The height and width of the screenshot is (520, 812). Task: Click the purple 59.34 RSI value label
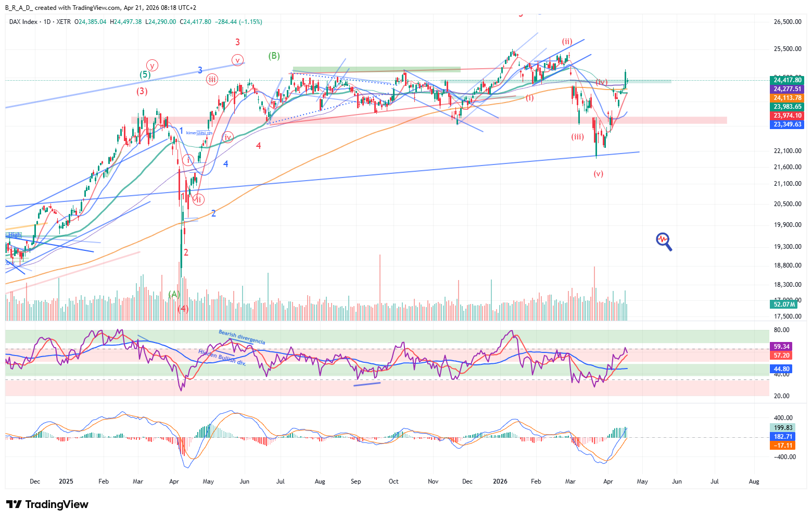[781, 347]
